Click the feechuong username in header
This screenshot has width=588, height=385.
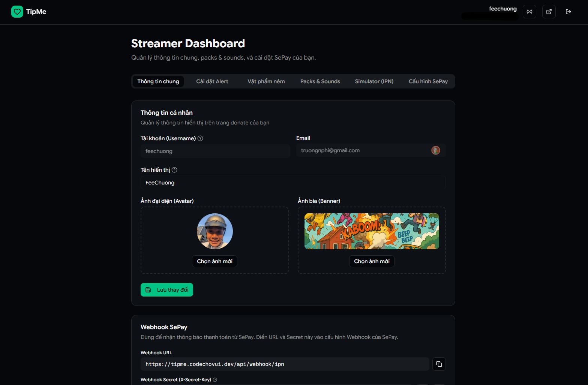tap(502, 9)
